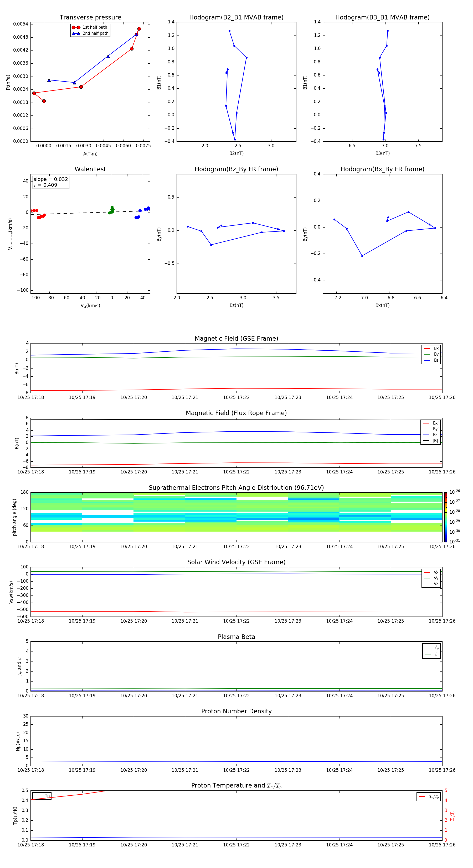Viewport: 473px width, 868px height.
Task: Click the 'pitch angle (deg)' y-axis label
Action: pyautogui.click(x=14, y=517)
